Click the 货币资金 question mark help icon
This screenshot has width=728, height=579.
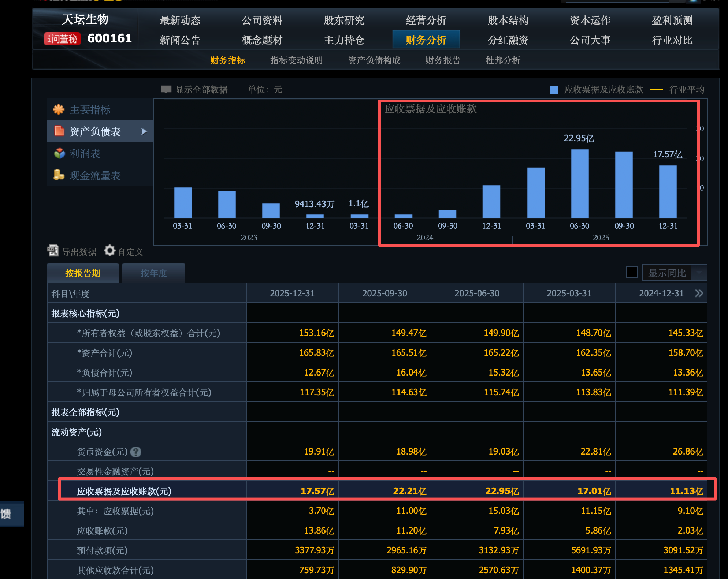click(x=136, y=452)
